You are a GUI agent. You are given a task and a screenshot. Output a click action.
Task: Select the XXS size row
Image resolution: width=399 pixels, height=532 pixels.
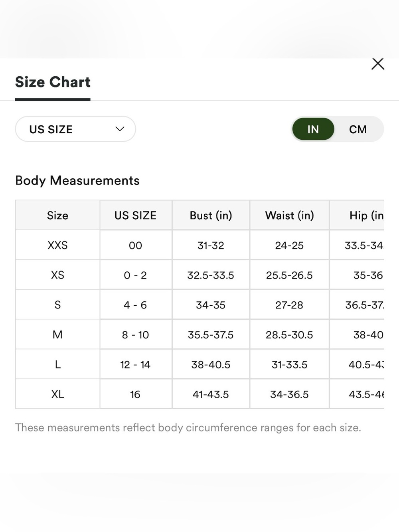199,245
